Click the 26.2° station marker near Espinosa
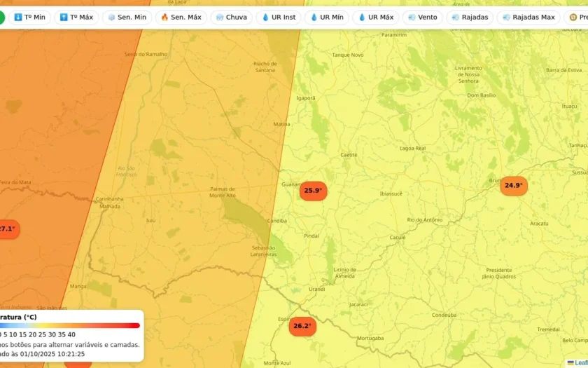This screenshot has height=368, width=588. tap(302, 327)
